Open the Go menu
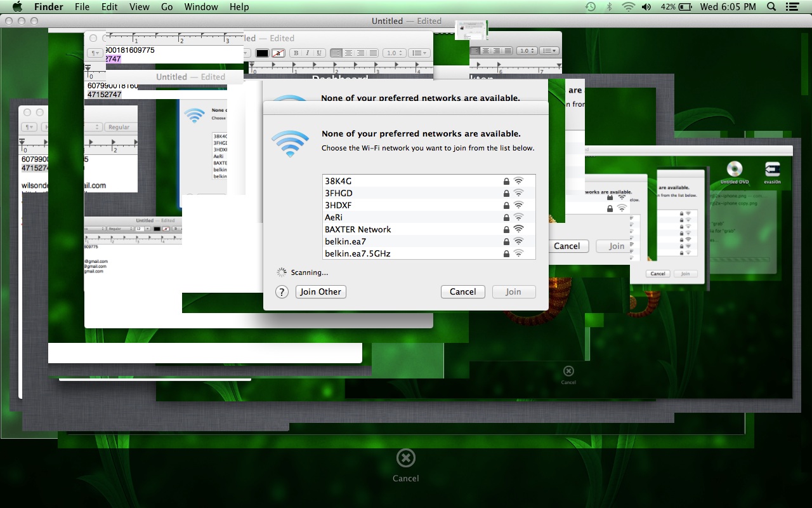The height and width of the screenshot is (508, 812). pyautogui.click(x=167, y=7)
